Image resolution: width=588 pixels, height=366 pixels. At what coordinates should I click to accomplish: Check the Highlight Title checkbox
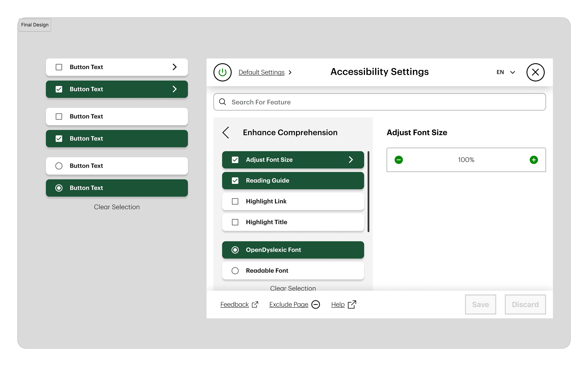tap(235, 222)
